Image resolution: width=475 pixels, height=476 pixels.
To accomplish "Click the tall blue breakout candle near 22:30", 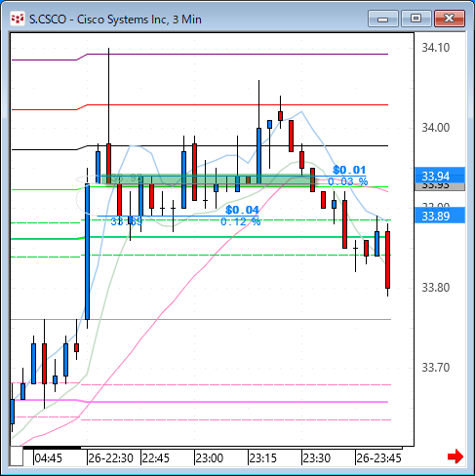I will point(87,252).
